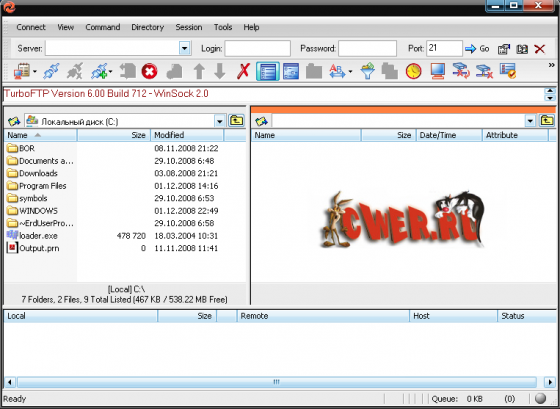This screenshot has height=409, width=560.
Task: Open the scheduler clock icon
Action: pos(414,71)
